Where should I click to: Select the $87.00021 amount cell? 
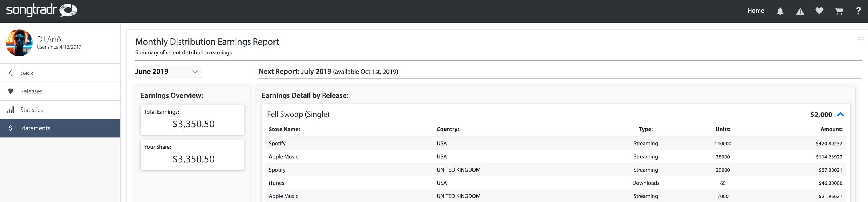[830, 170]
